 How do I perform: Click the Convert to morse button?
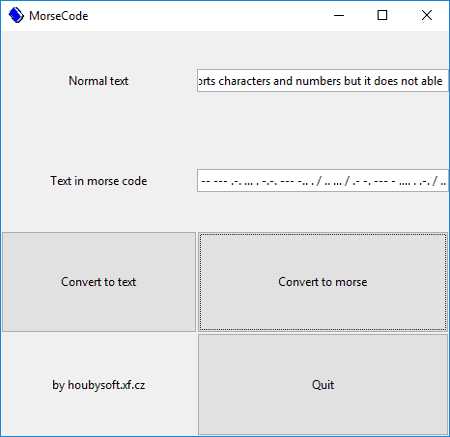pos(323,282)
